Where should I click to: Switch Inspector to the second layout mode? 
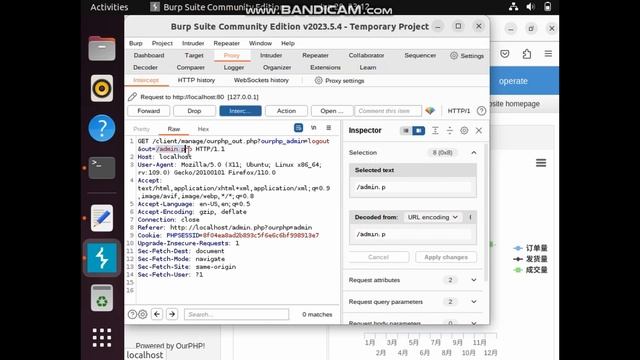[x=418, y=131]
